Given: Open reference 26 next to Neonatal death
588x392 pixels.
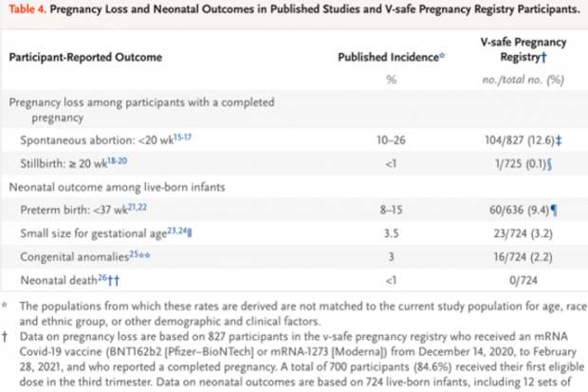Looking at the screenshot, I should point(97,278).
